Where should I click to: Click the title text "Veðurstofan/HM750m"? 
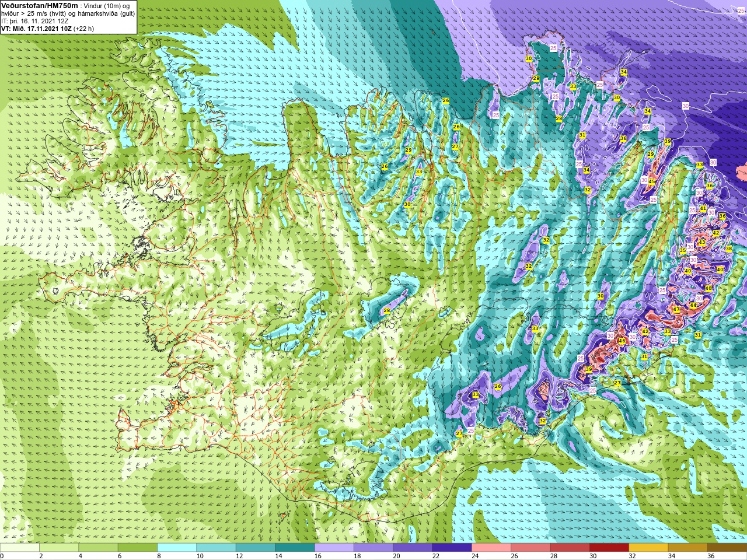pyautogui.click(x=39, y=5)
